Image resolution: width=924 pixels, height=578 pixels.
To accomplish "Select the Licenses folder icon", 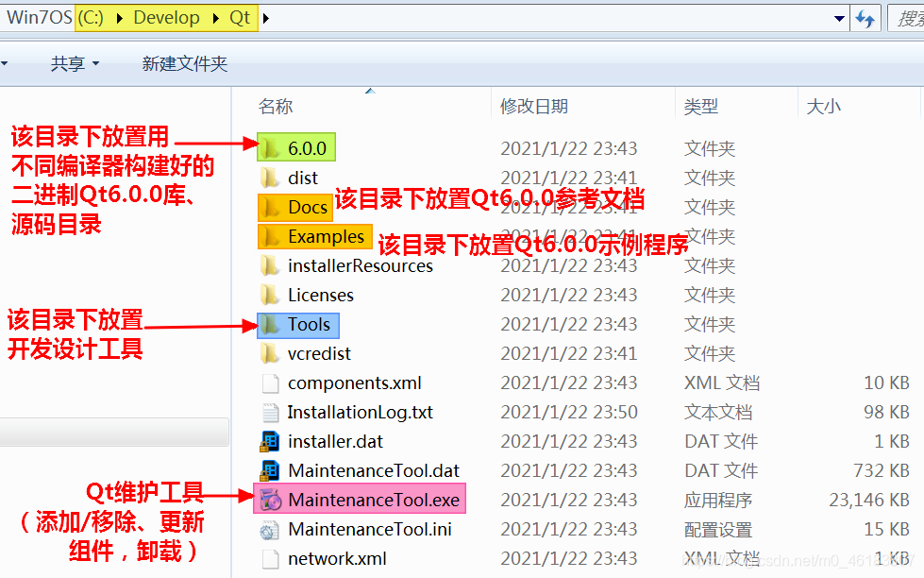I will (270, 295).
